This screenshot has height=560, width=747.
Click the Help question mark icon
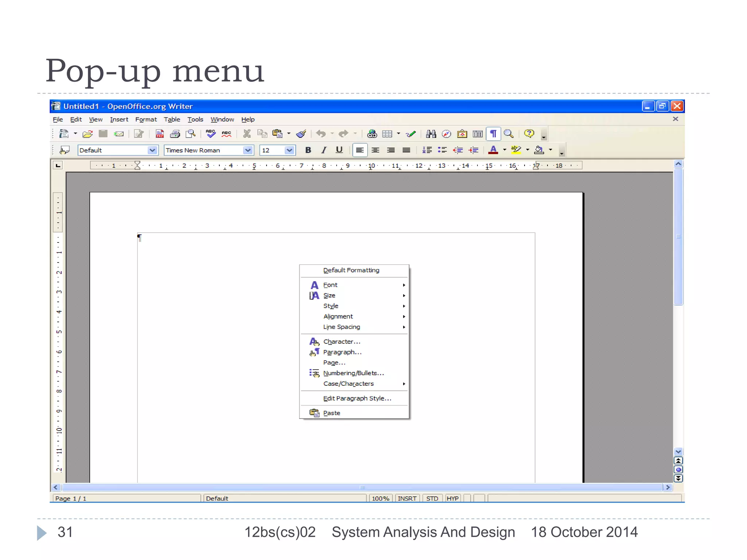tap(529, 133)
